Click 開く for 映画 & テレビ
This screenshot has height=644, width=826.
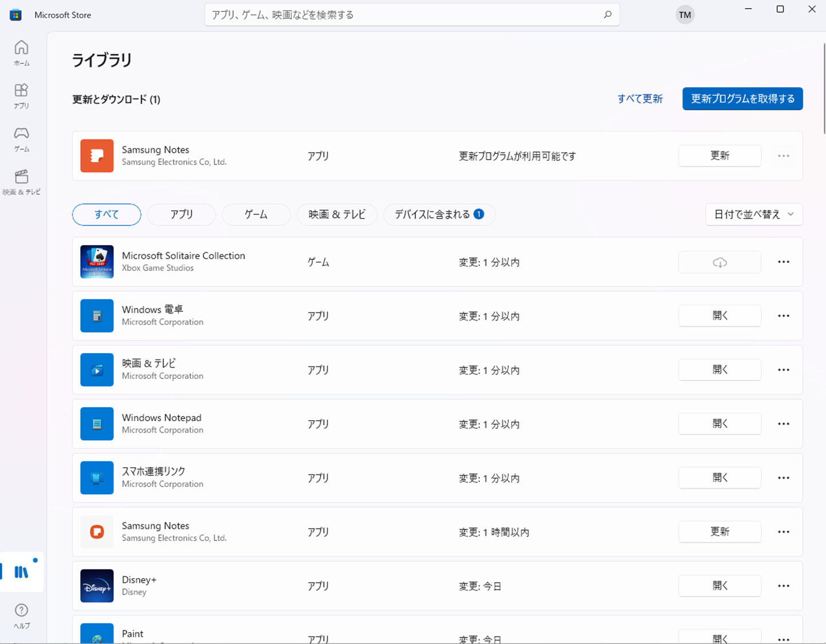[720, 370]
